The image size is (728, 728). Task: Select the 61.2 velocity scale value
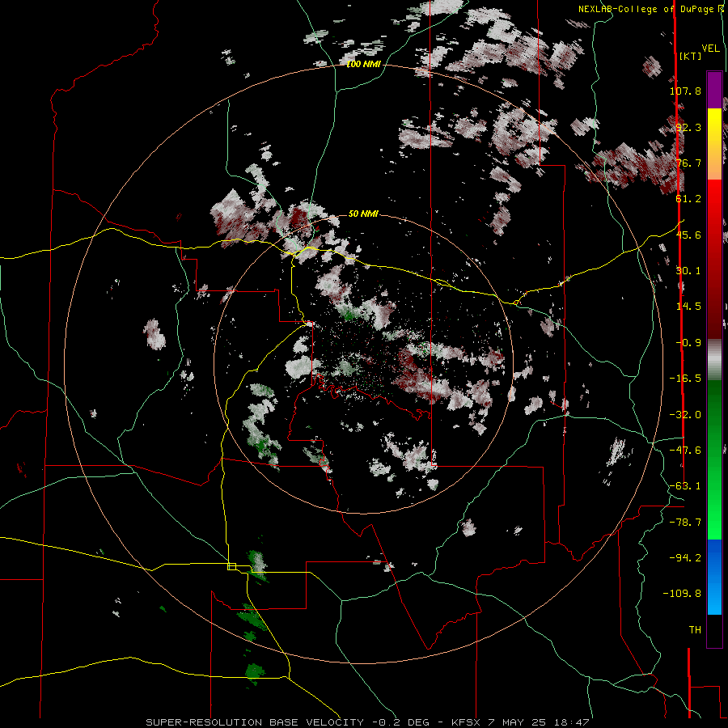click(x=688, y=199)
